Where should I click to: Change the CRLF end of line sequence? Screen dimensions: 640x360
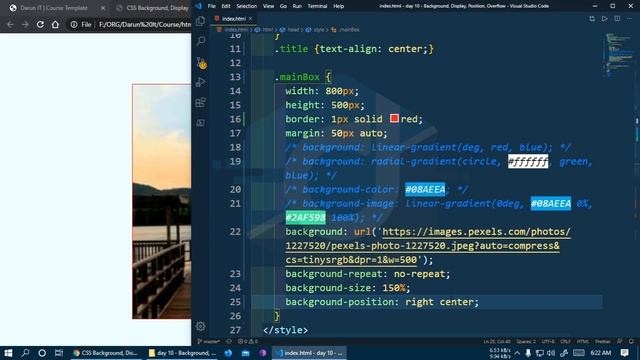pyautogui.click(x=565, y=341)
